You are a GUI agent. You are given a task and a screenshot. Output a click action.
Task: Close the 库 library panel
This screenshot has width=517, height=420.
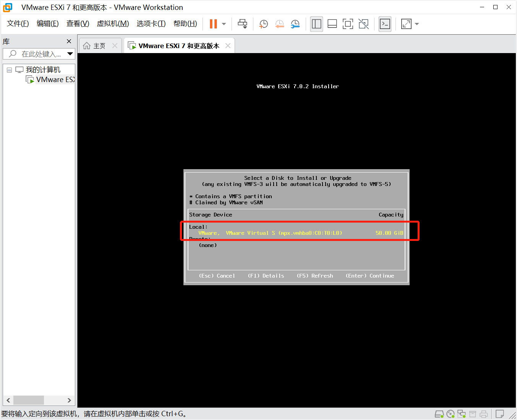69,41
